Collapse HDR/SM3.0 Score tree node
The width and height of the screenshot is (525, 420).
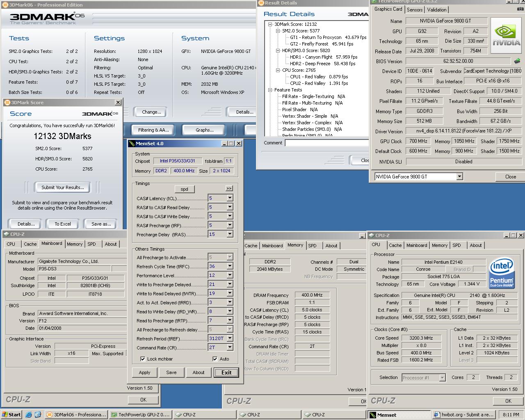point(278,50)
